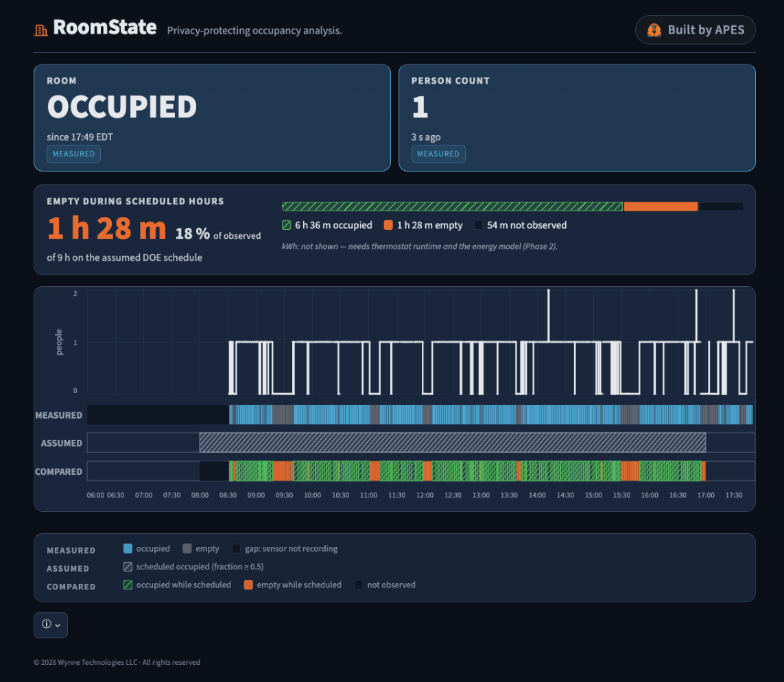Image resolution: width=784 pixels, height=682 pixels.
Task: Click the '1 h 28 m' orange headline
Action: [106, 228]
